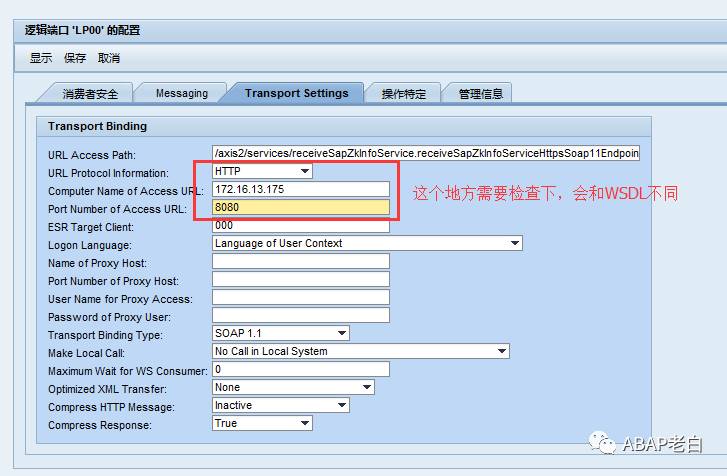
Task: Switch to the 消费者安全 tab
Action: tap(90, 94)
